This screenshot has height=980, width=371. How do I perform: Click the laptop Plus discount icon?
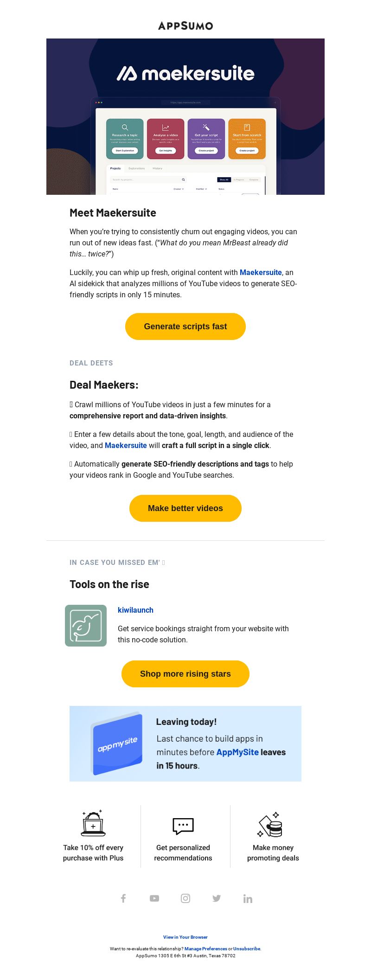point(93,823)
